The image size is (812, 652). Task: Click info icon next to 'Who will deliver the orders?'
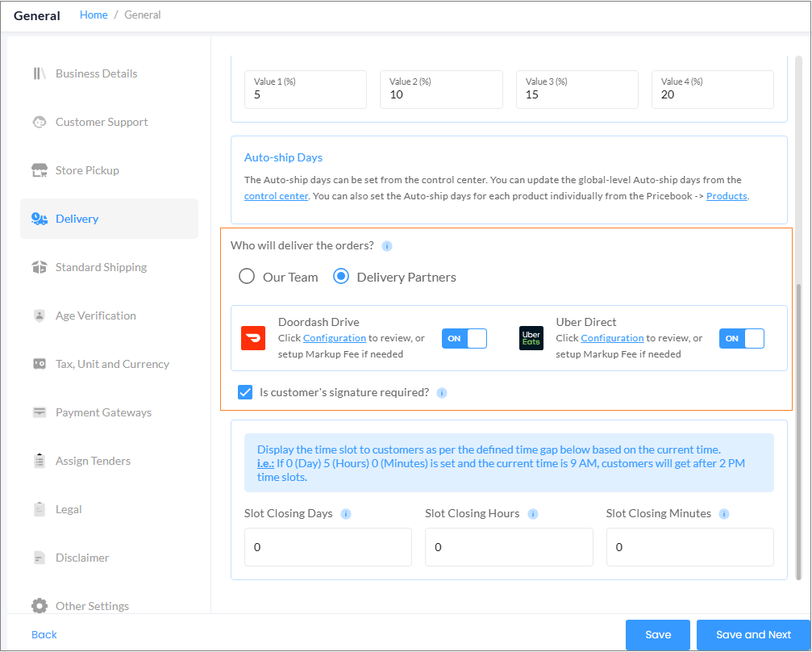coord(387,246)
